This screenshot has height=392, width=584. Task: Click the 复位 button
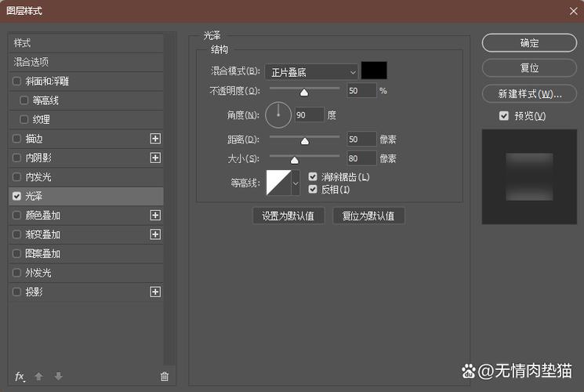[529, 68]
